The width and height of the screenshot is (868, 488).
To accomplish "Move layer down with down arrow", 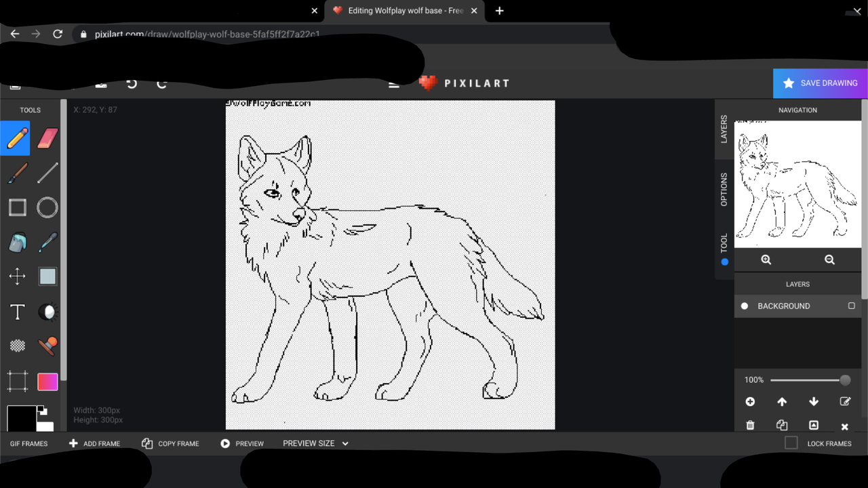I will (814, 402).
